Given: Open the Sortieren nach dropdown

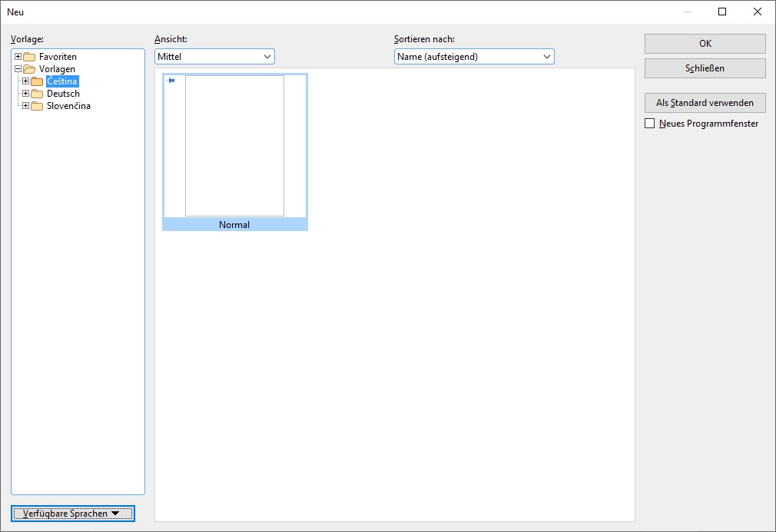Looking at the screenshot, I should (x=474, y=56).
